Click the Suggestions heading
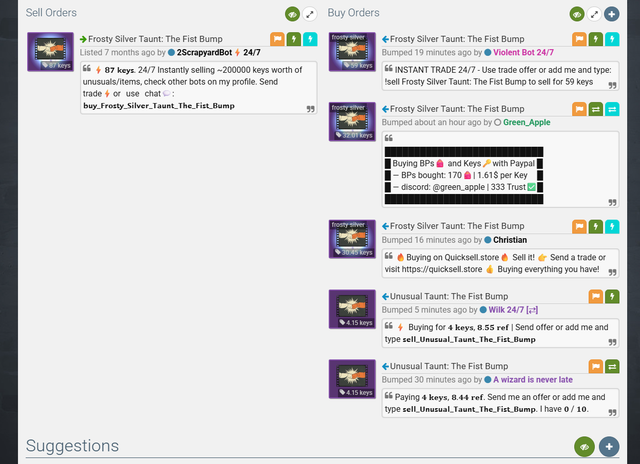Viewport: 640px width, 464px height. coord(72,446)
